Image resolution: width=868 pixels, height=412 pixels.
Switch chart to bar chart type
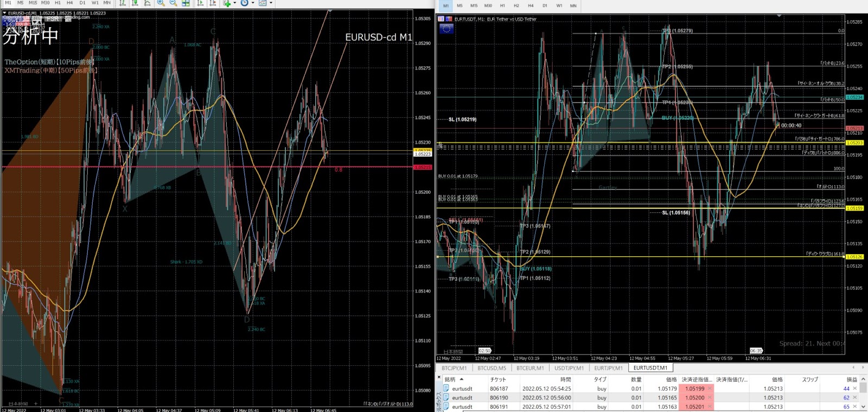(x=123, y=3)
